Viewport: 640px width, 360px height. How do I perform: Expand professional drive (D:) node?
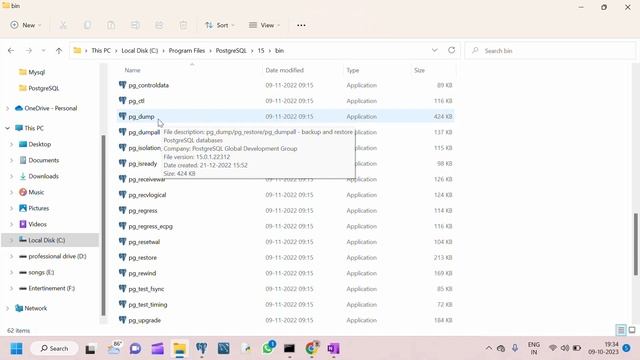[x=11, y=256]
